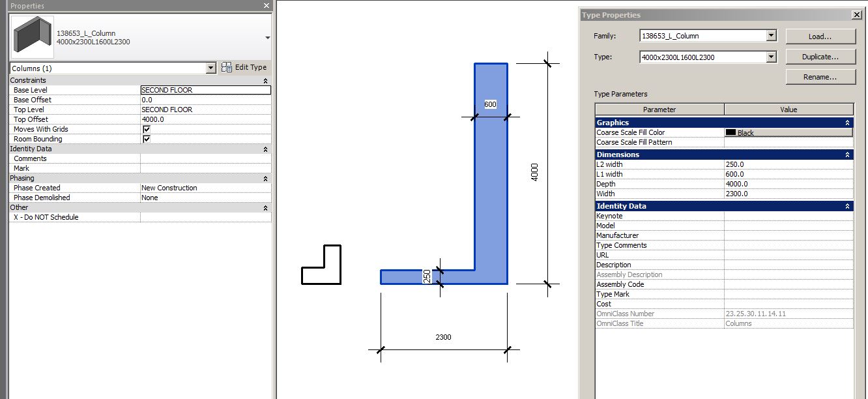Click the Description value cell

tap(788, 265)
